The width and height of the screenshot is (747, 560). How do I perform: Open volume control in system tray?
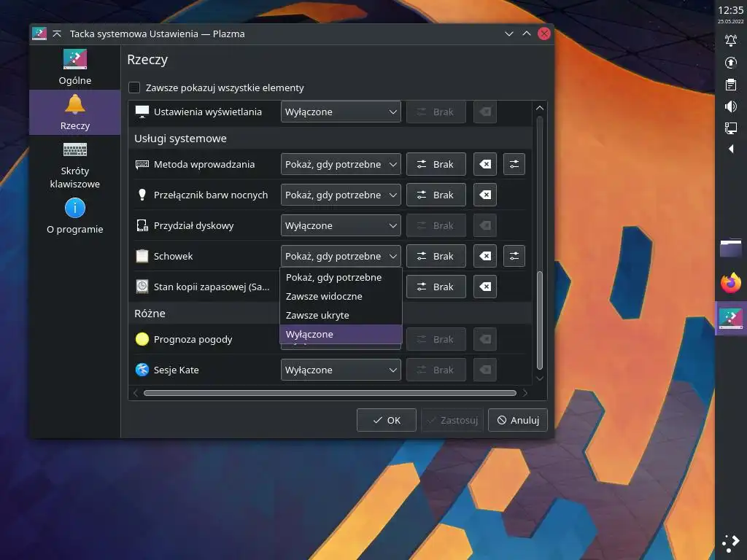(x=731, y=106)
